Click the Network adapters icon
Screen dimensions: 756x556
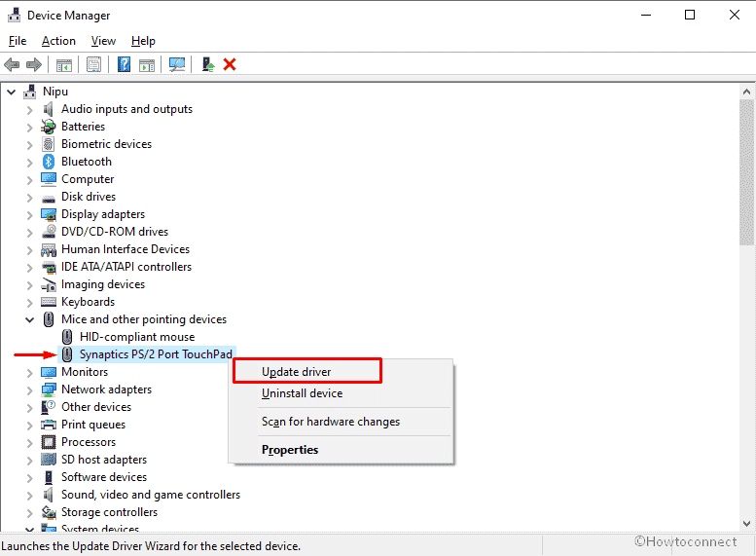pyautogui.click(x=49, y=389)
